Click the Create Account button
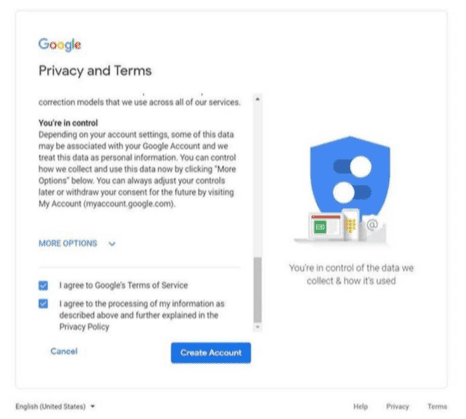The width and height of the screenshot is (466, 419). pos(211,353)
